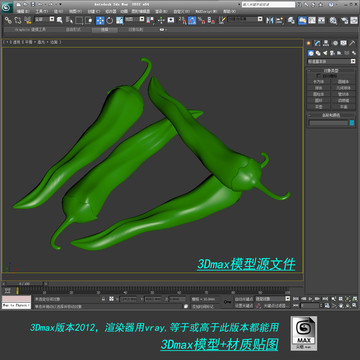Screen dimensions: 360x360
Task: Toggle Window/Crossing selection mode
Action: [x=88, y=20]
